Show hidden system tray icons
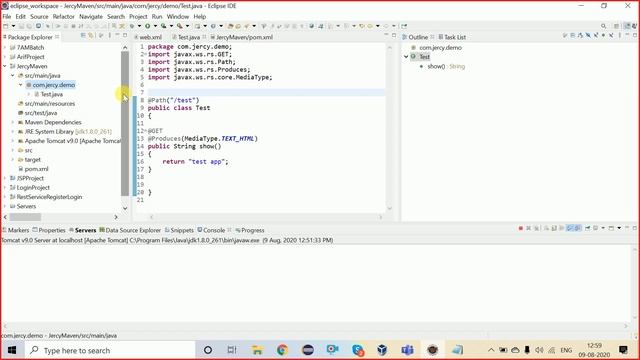 491,350
